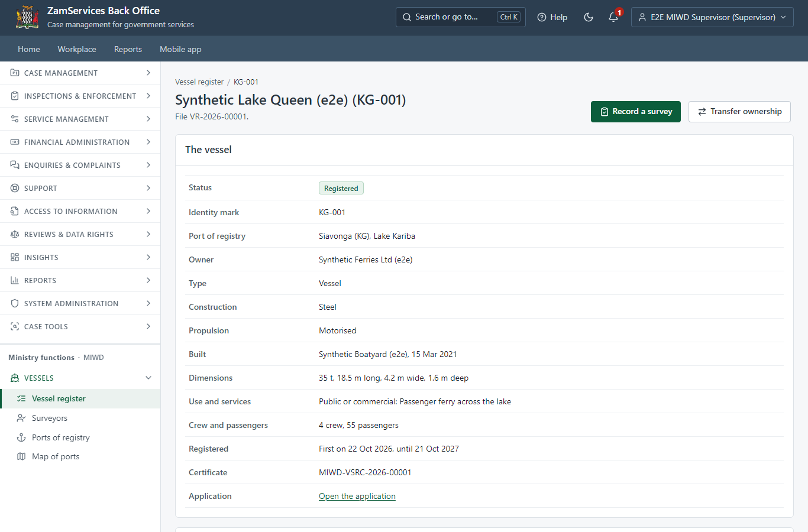The image size is (808, 532).
Task: Collapse the Vessels section chevron
Action: point(148,378)
